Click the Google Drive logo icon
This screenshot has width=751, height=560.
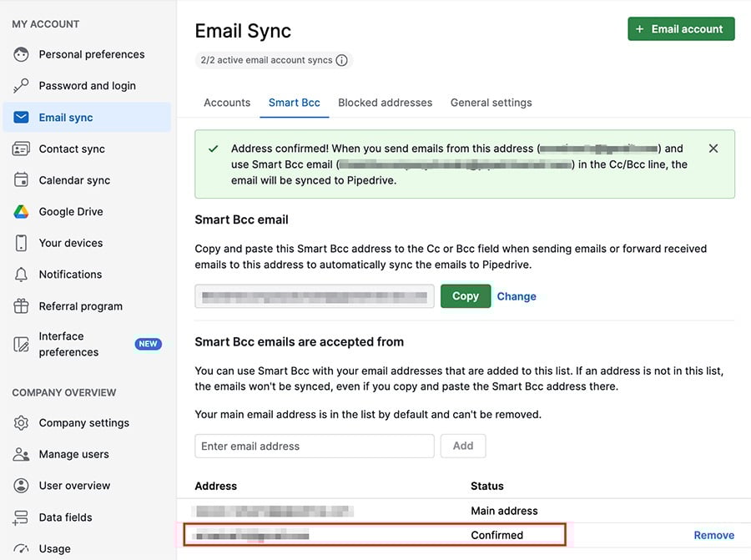click(x=21, y=212)
